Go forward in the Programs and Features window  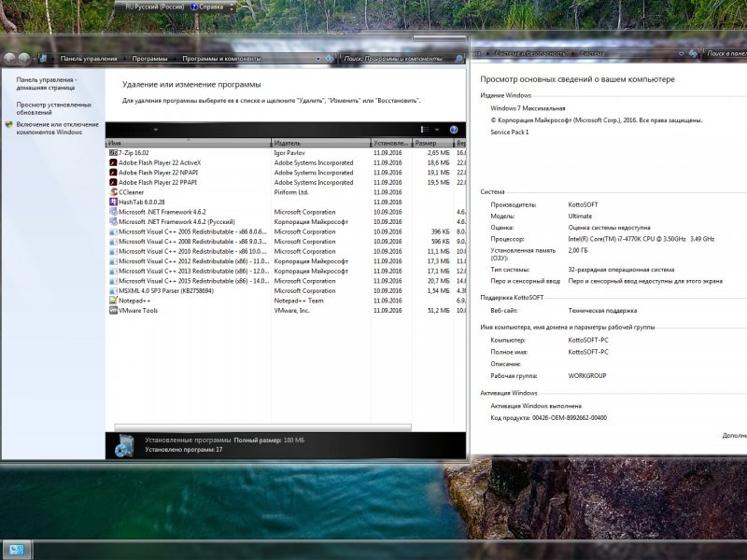pos(24,59)
